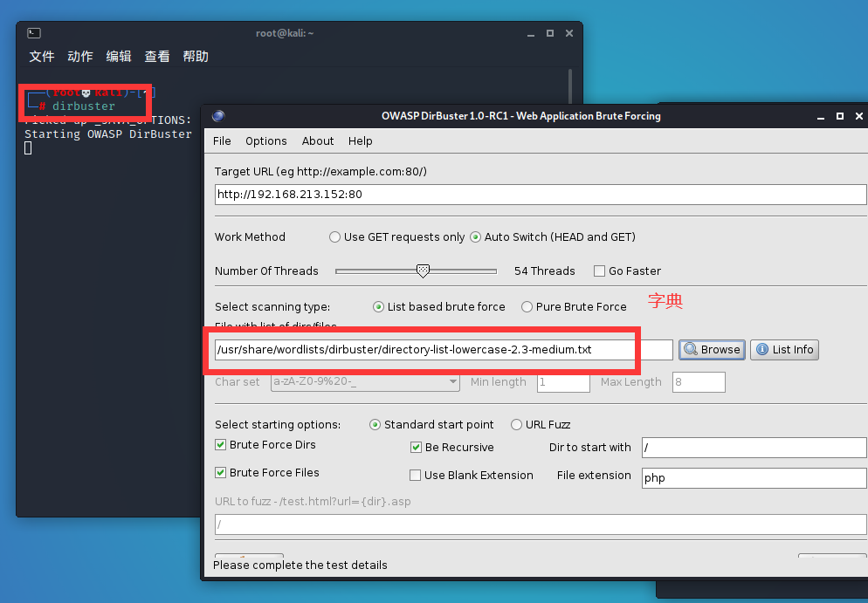Click the Target URL input field
This screenshot has height=603, width=868.
click(x=541, y=195)
